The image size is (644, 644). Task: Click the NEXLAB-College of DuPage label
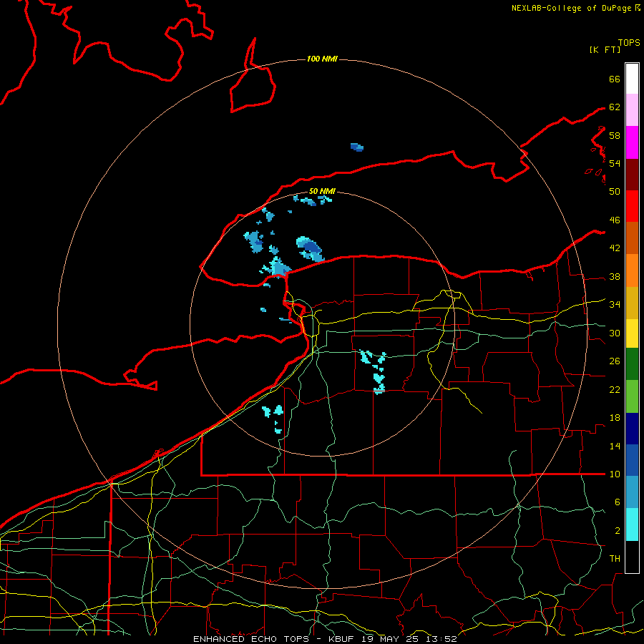(571, 8)
